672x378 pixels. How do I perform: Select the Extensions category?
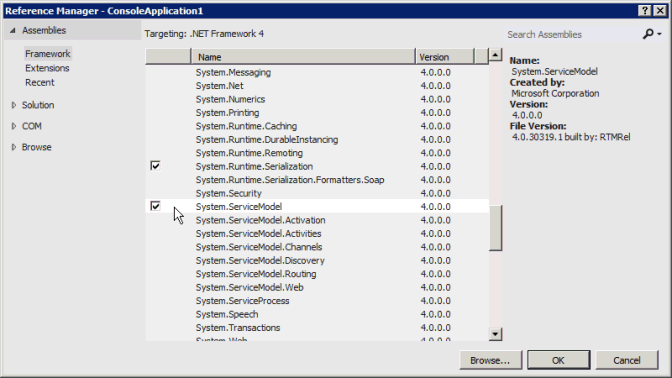pos(47,68)
